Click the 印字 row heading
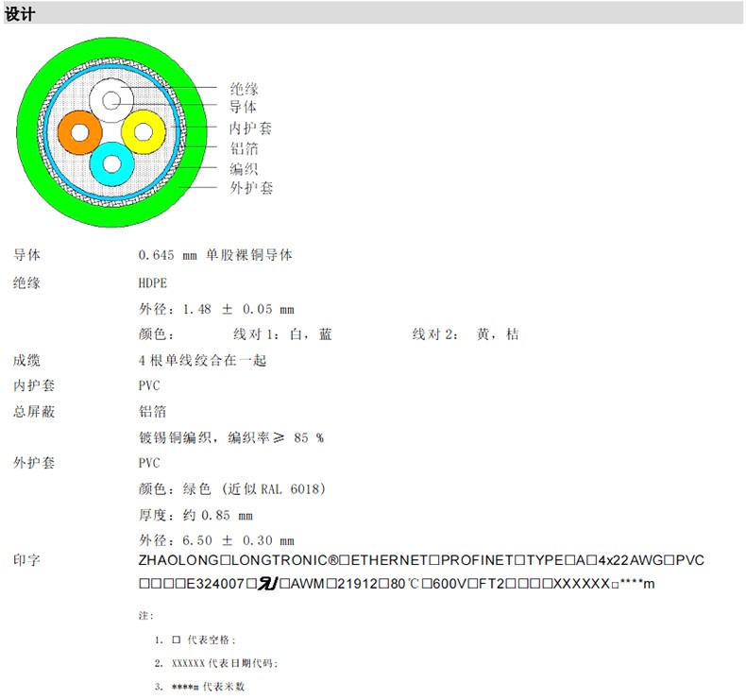 pyautogui.click(x=26, y=560)
